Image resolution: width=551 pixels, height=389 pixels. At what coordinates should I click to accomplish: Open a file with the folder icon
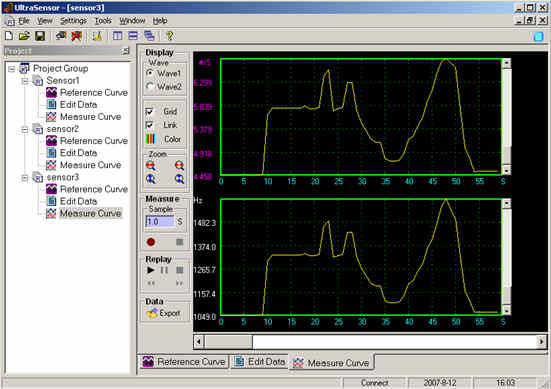[24, 35]
